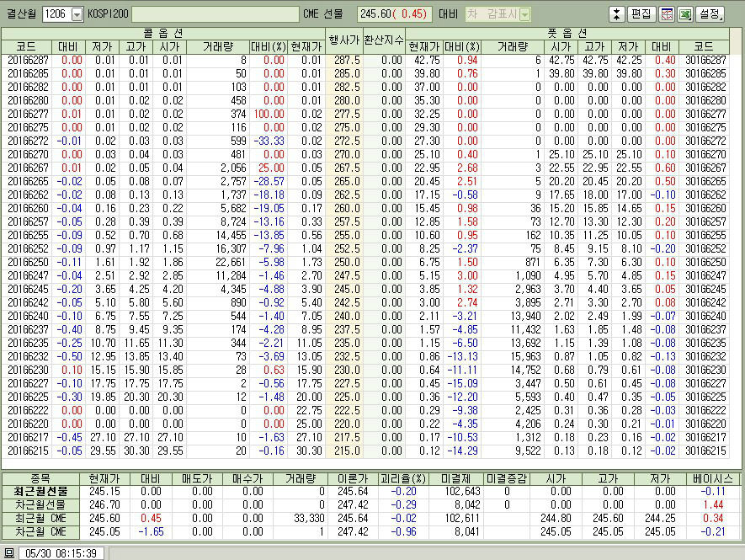The height and width of the screenshot is (560, 745).
Task: Click put option code 30166245
Action: tap(704, 289)
